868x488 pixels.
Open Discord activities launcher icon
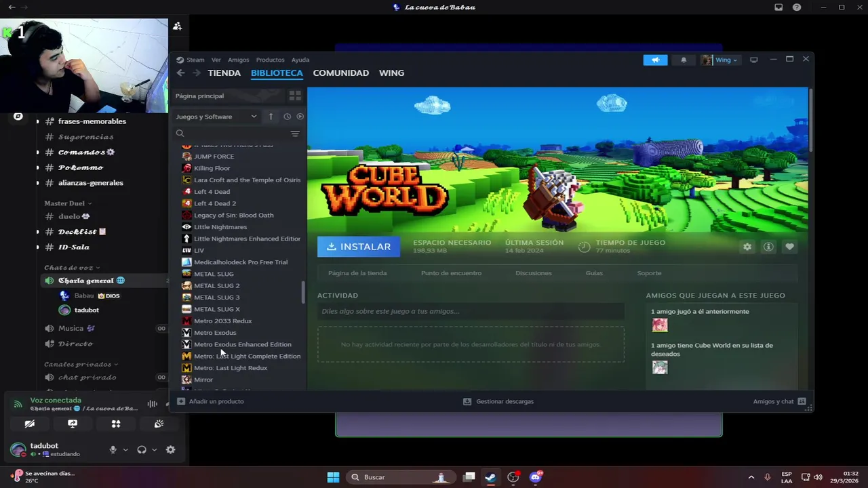tap(116, 424)
